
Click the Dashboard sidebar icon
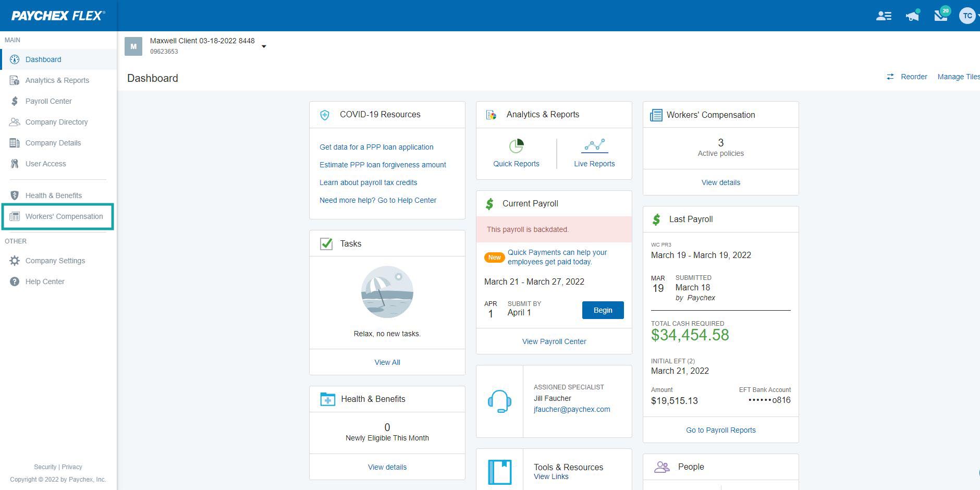coord(15,59)
